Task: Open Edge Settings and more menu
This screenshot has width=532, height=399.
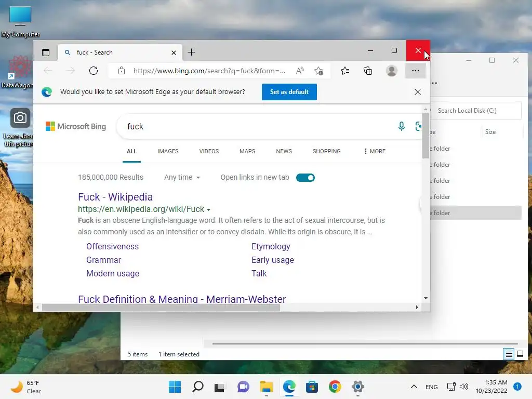Action: coord(416,71)
